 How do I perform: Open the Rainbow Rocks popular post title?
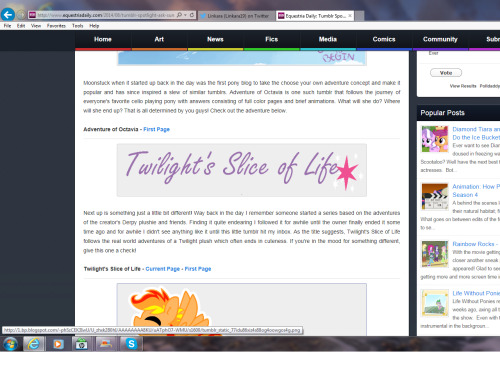475,244
